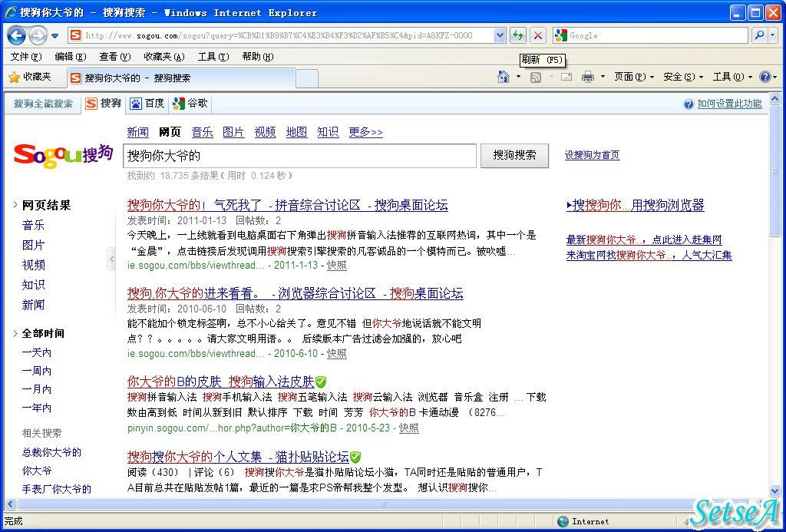This screenshot has height=532, width=786.
Task: Open the recent pages dropdown arrow
Action: coord(54,36)
